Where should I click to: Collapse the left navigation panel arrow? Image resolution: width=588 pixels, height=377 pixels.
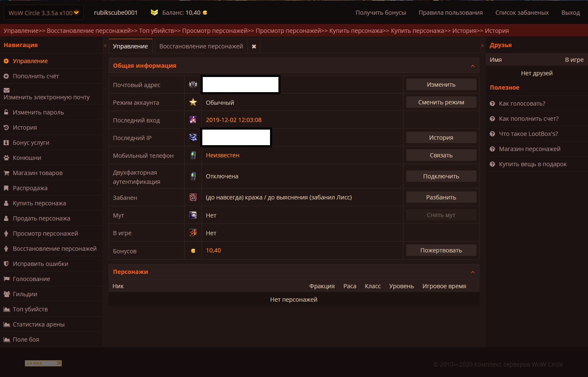click(x=105, y=45)
